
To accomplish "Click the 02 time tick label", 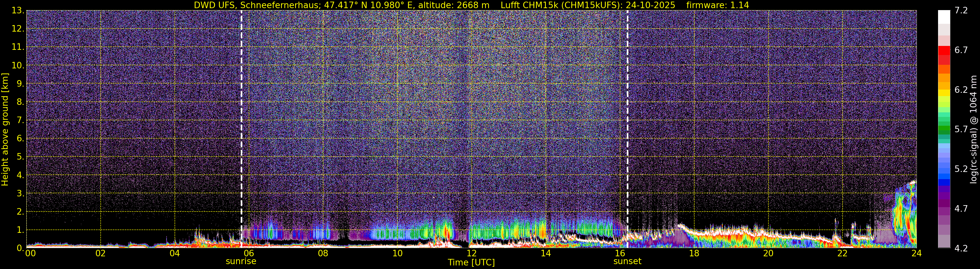I will [101, 253].
